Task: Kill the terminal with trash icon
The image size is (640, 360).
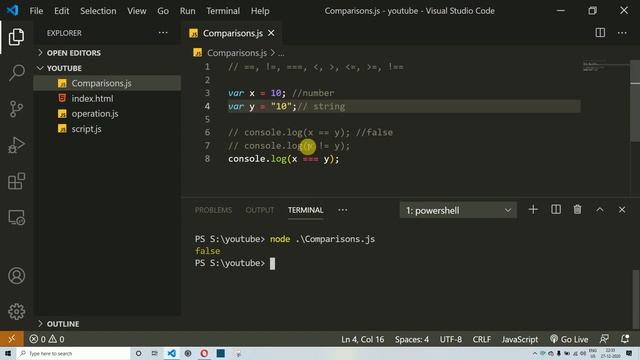Action: pos(577,210)
